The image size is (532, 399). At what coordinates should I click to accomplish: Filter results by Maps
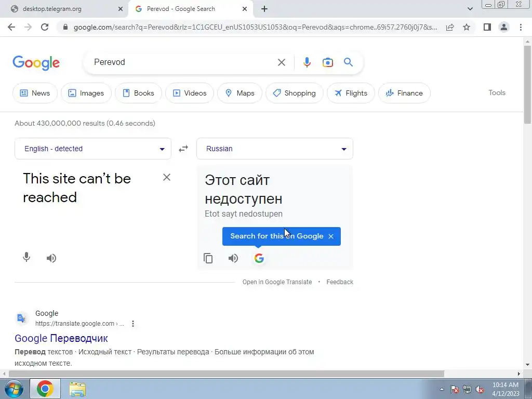240,93
